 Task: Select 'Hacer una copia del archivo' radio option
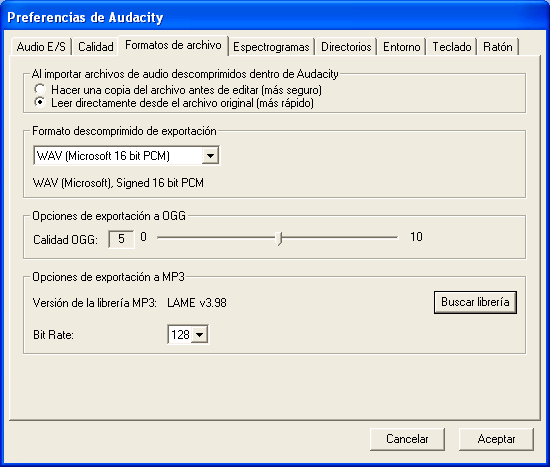pyautogui.click(x=40, y=89)
